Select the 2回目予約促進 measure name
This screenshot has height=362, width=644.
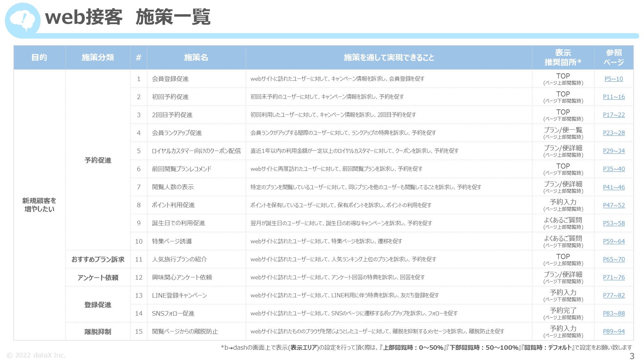coord(172,115)
